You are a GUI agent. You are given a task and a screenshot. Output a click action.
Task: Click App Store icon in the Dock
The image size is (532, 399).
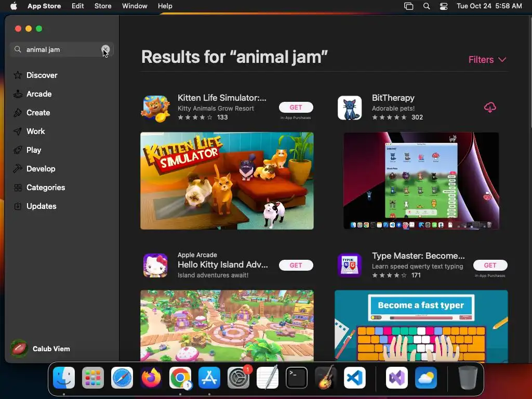(x=209, y=378)
